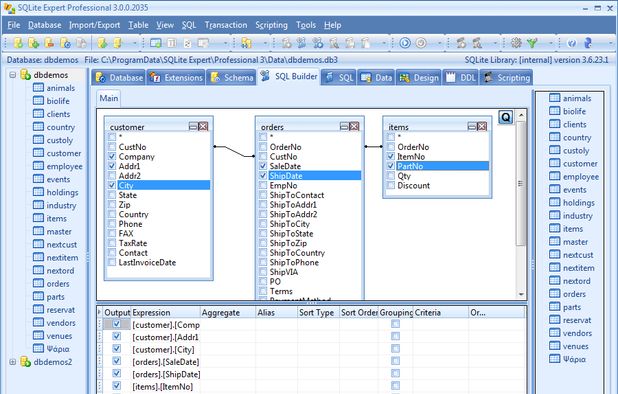Screen dimensions: 618x394
Task: Click the database icon with green plus
Action: point(34,43)
